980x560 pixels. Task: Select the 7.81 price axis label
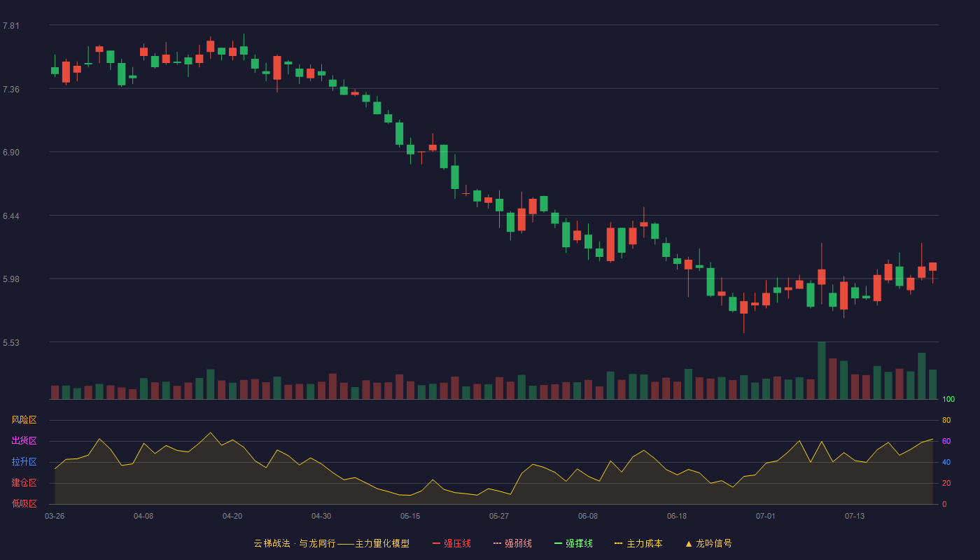[11, 26]
